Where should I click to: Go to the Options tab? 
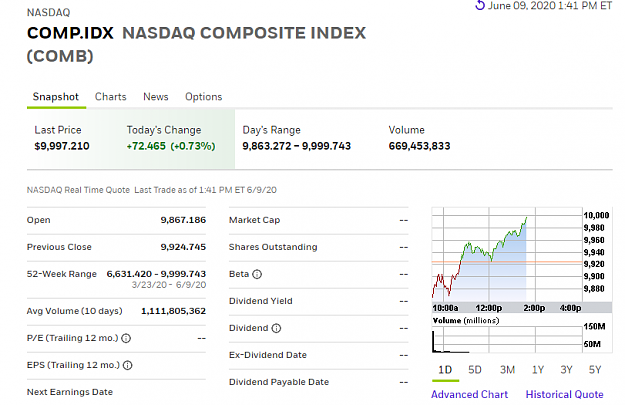204,97
